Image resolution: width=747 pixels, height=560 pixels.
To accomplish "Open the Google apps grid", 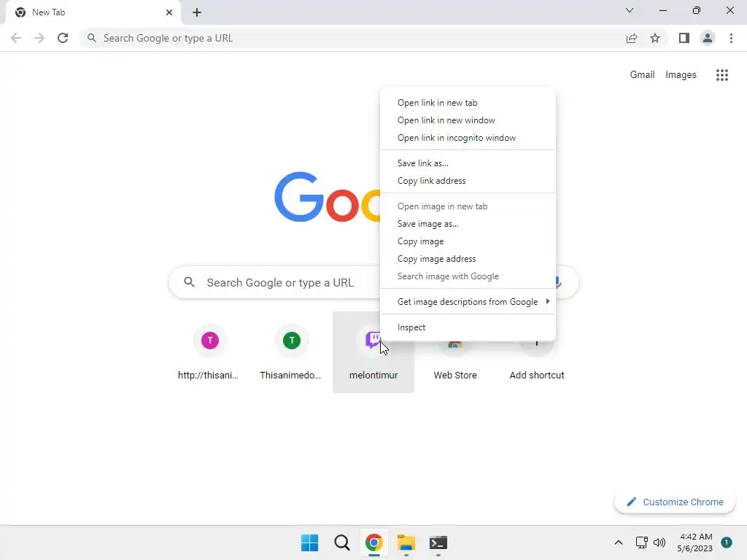I will coord(722,75).
